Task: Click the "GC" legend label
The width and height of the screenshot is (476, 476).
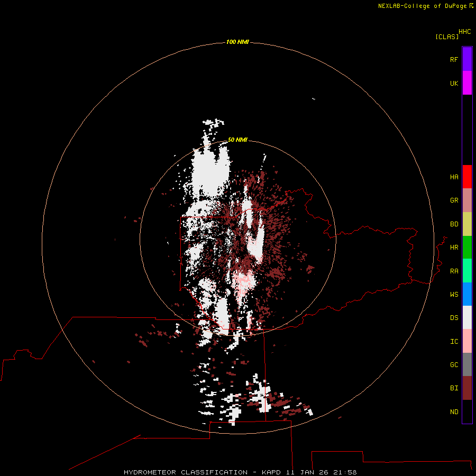Action: 454,365
